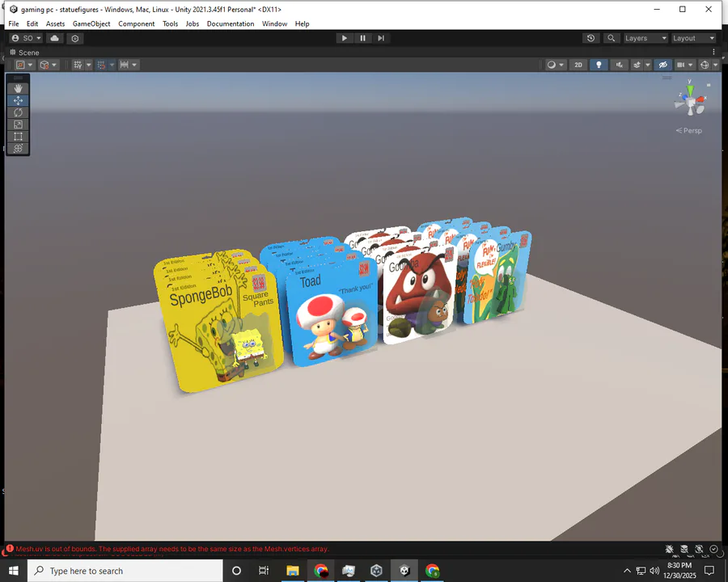Click the red error icon in status bar
Screen dimensions: 728x582
click(10, 549)
